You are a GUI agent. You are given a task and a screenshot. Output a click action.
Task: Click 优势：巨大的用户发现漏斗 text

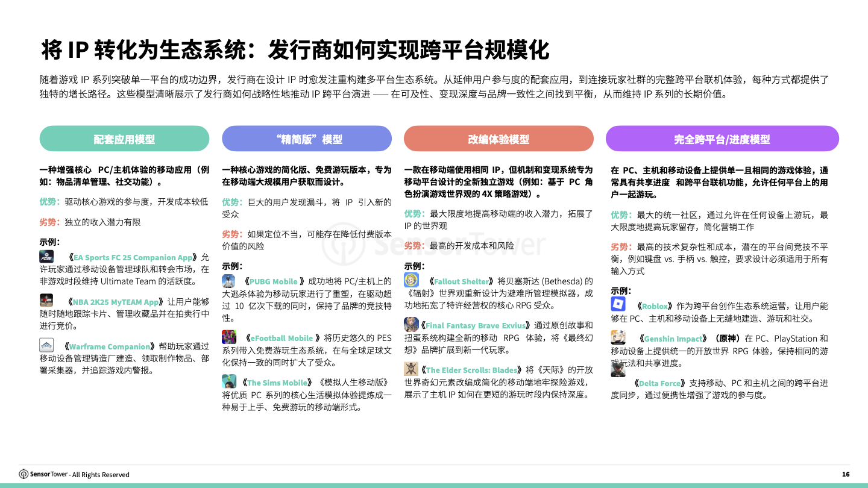point(307,208)
